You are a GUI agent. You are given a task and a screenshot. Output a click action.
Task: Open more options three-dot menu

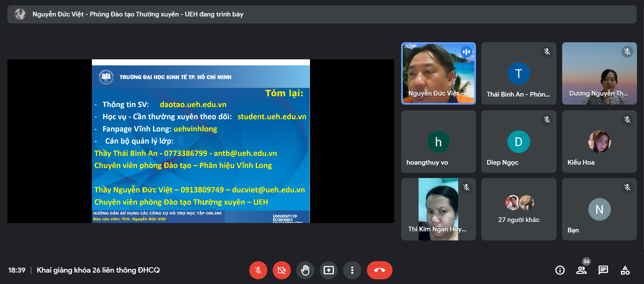coord(352,270)
